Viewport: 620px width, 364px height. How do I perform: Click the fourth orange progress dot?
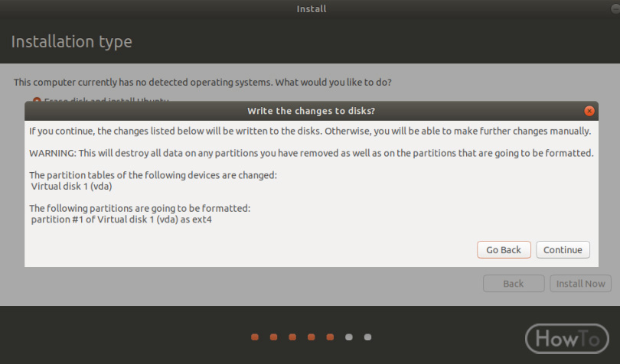[x=312, y=337]
